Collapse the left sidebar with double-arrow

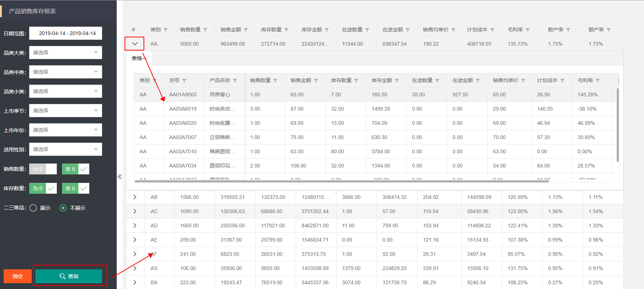120,177
